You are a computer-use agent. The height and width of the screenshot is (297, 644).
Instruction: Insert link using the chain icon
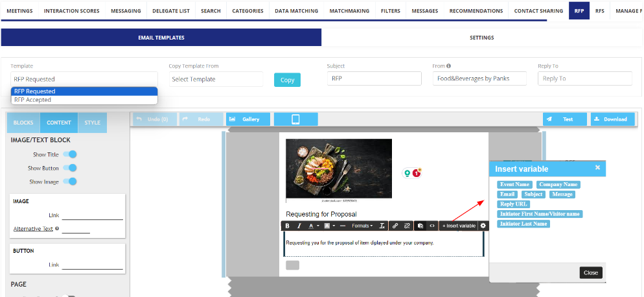(395, 226)
